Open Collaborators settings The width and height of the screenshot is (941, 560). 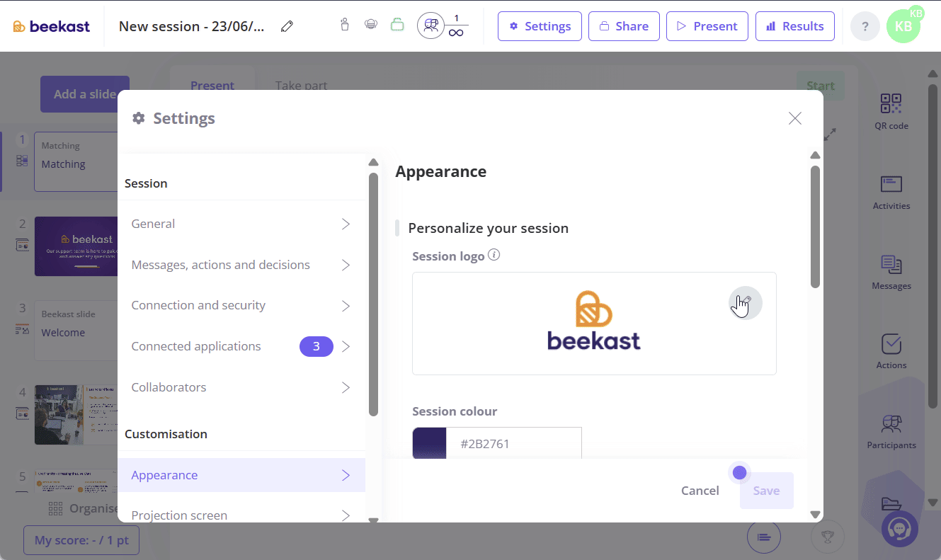[x=241, y=387]
